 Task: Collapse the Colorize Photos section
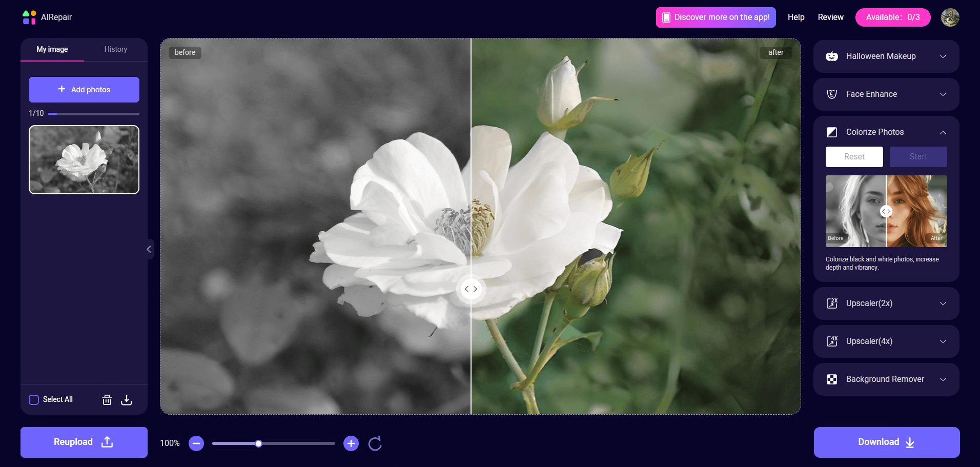pos(943,132)
